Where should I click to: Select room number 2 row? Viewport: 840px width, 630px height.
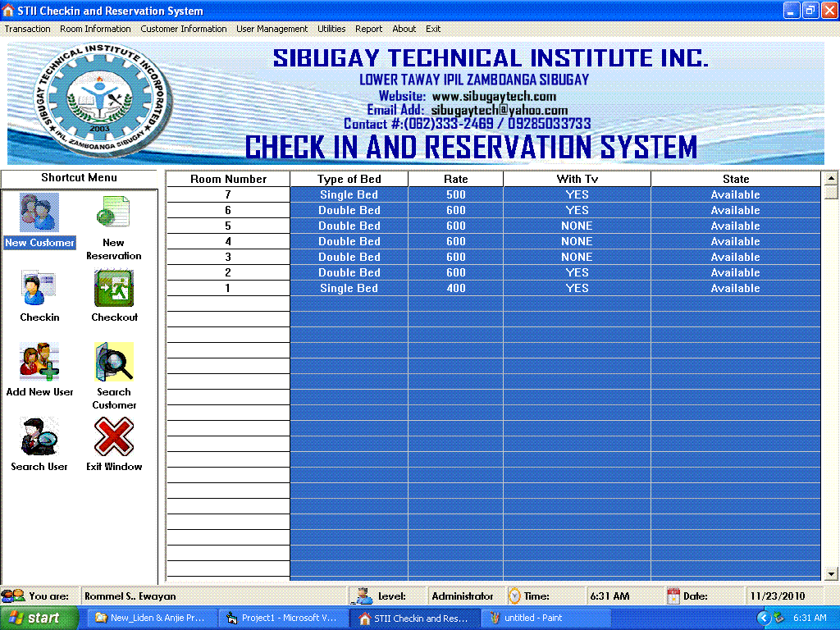(x=493, y=272)
